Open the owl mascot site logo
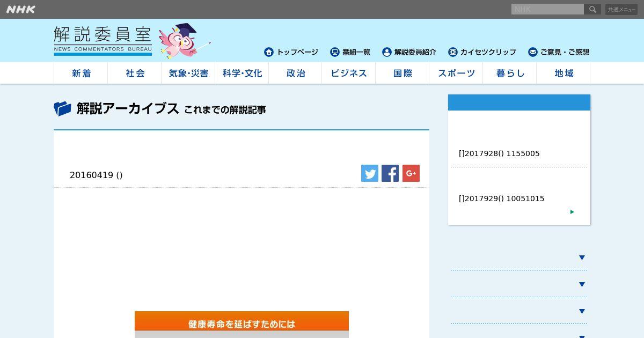 (x=132, y=41)
